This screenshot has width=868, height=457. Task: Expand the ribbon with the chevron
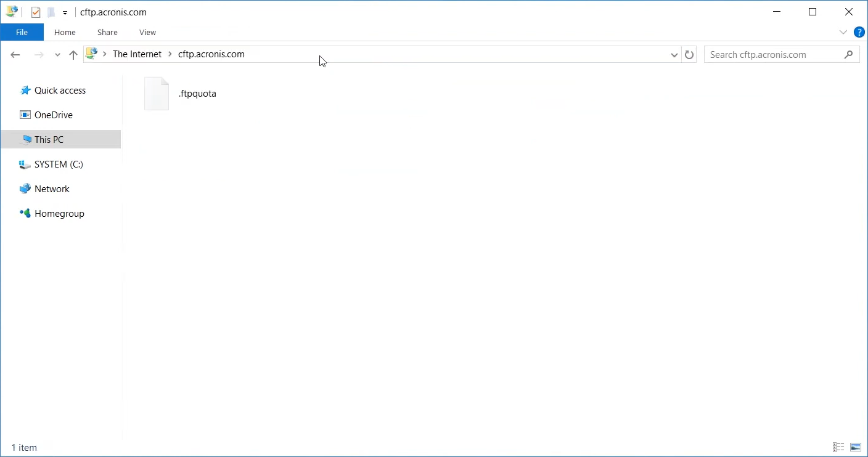843,32
